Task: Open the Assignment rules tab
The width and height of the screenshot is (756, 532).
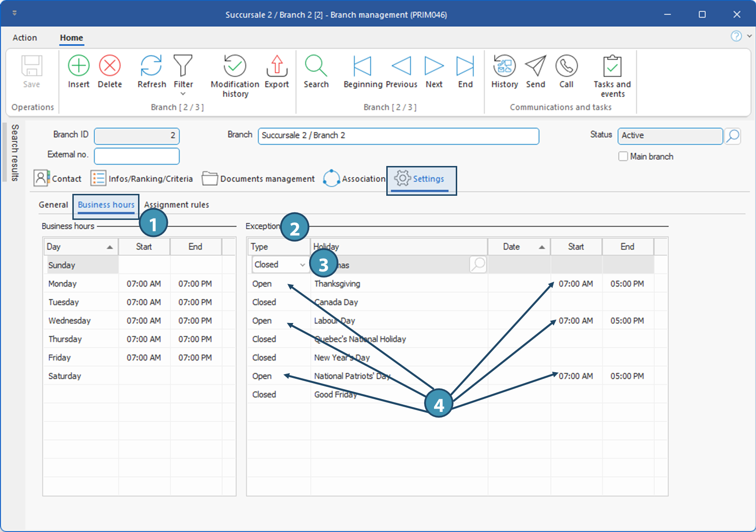Action: [x=176, y=205]
